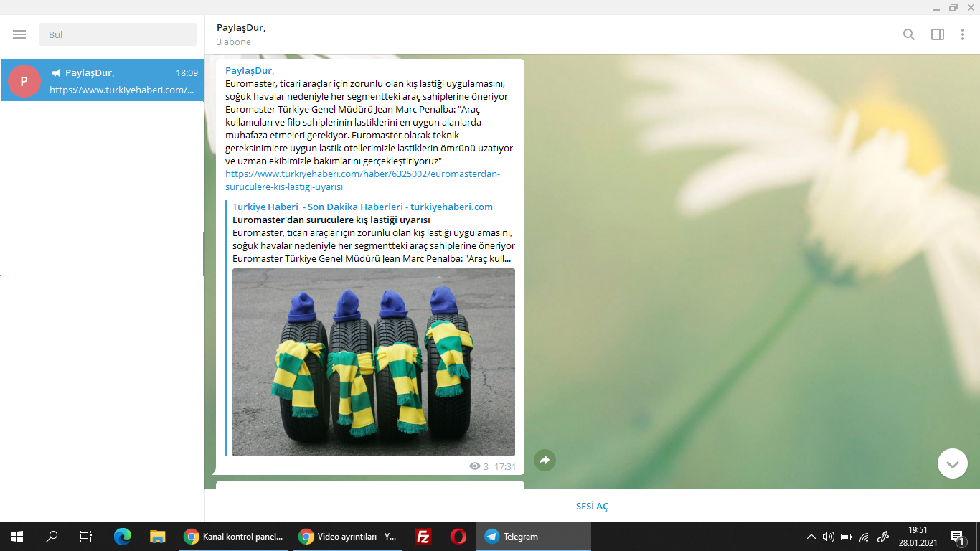Switch to Kanal kontrol paneli Chrome tab
980x551 pixels.
click(x=235, y=537)
